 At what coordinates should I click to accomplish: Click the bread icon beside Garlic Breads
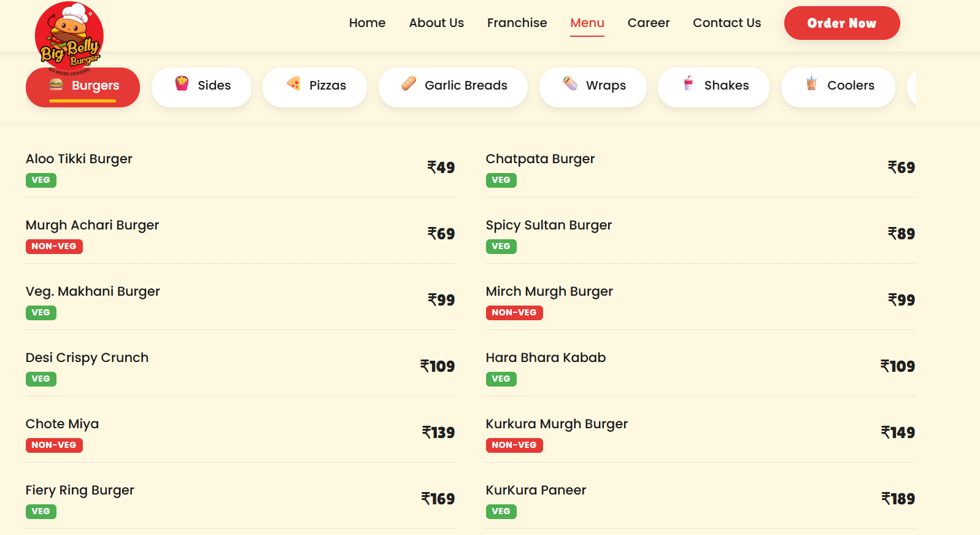click(409, 83)
